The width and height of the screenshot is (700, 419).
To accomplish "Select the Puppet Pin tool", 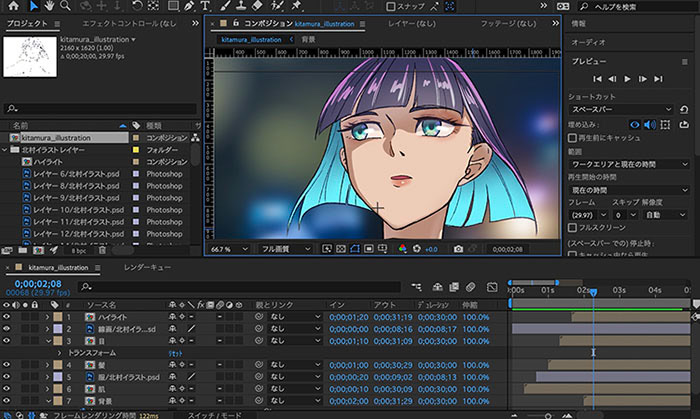I will point(296,6).
